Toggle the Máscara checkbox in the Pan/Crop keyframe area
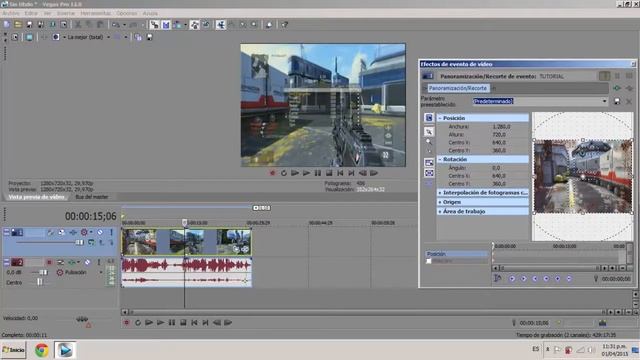The width and height of the screenshot is (640, 360). tap(429, 261)
